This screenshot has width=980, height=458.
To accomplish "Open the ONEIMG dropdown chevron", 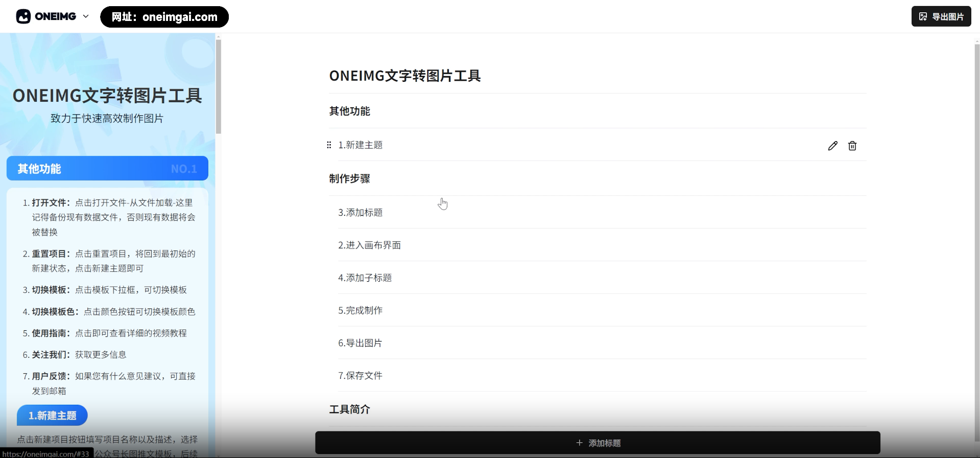I will [x=86, y=16].
